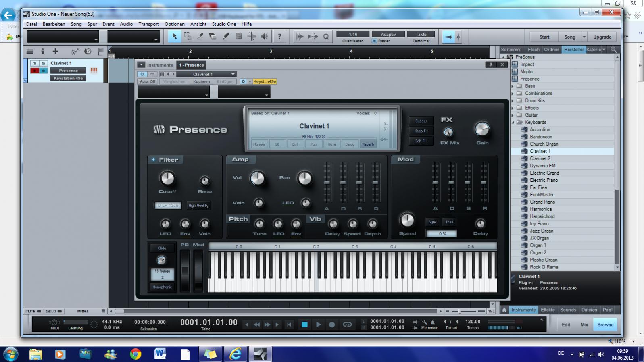Viewport: 644px width, 362px height.
Task: Click the Edit FX button
Action: coord(421,141)
